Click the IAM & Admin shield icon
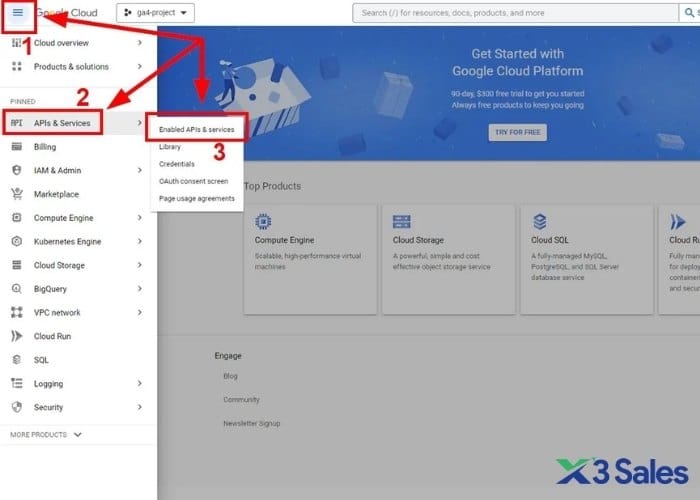The width and height of the screenshot is (700, 500). [x=17, y=170]
